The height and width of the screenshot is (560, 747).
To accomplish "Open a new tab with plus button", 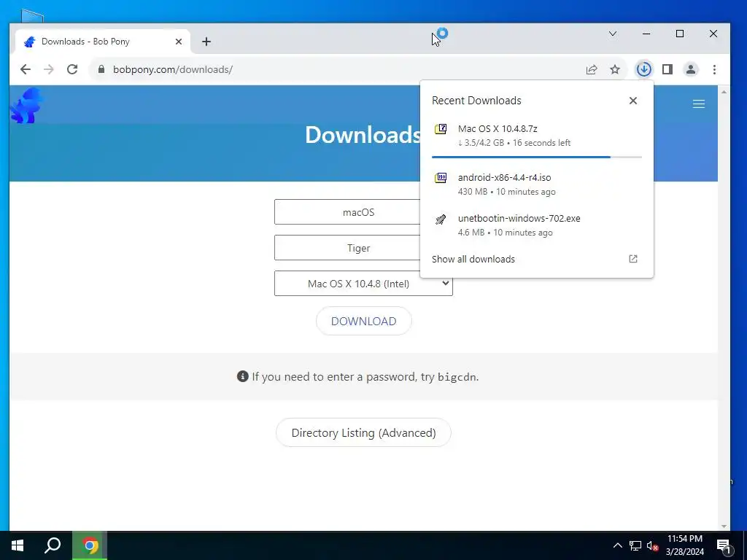I will pos(206,42).
